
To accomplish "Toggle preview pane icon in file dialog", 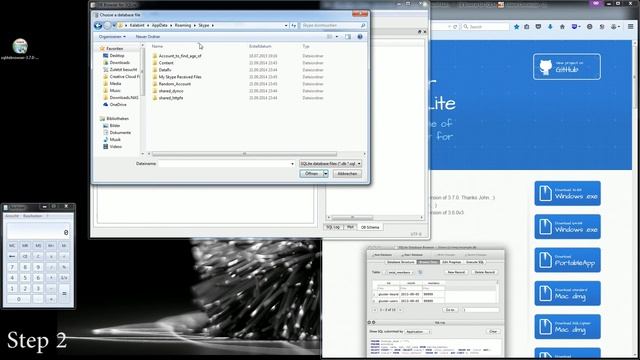I will [x=348, y=37].
